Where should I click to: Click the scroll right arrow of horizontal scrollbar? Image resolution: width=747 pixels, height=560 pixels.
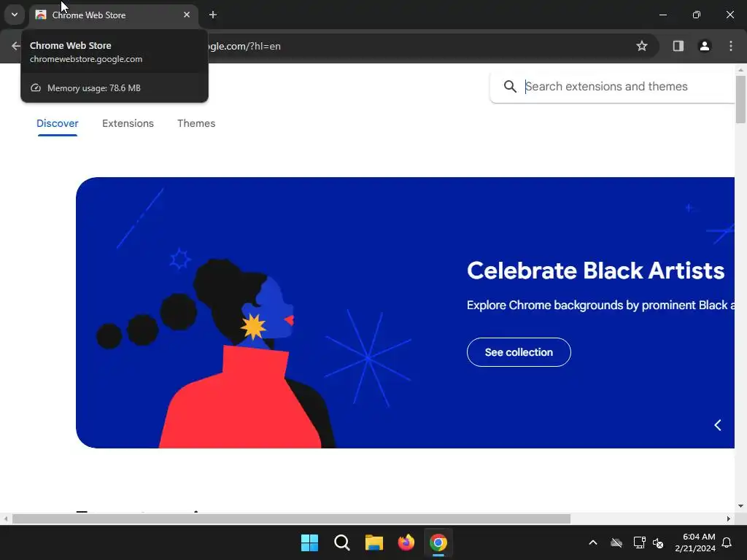[729, 518]
